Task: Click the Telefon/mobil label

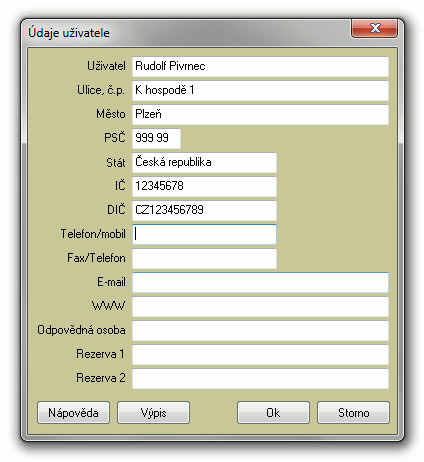Action: click(93, 234)
